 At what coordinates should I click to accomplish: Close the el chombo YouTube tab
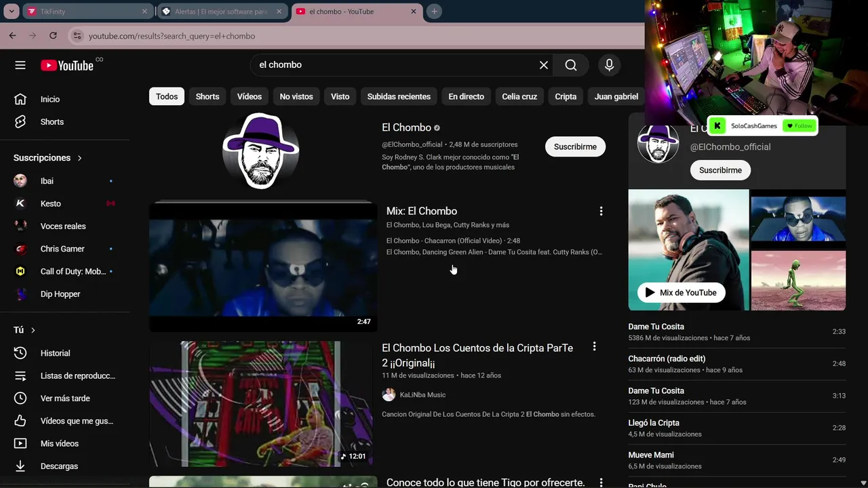[x=414, y=12]
